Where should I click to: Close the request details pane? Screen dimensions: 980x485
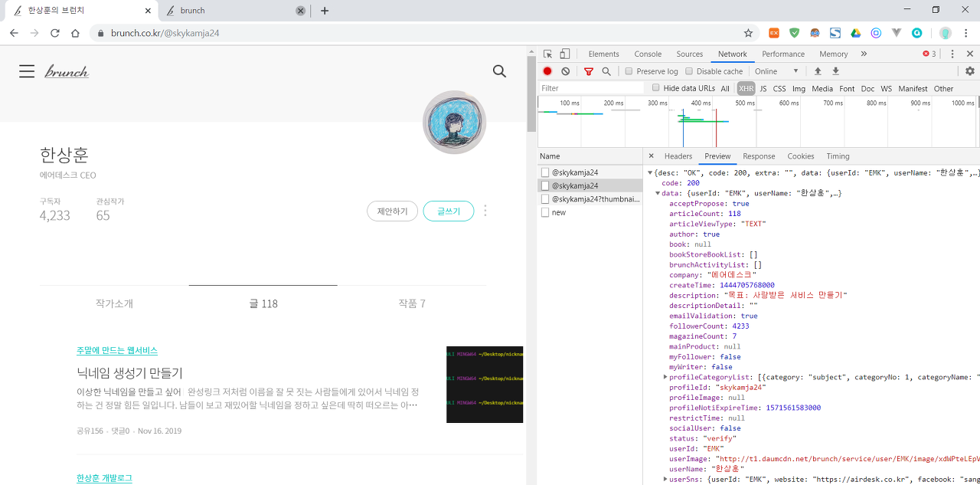(x=652, y=156)
